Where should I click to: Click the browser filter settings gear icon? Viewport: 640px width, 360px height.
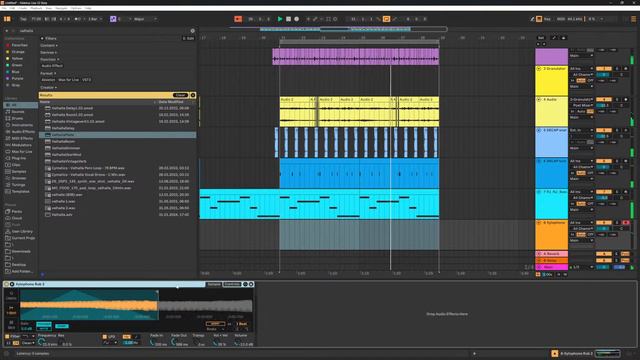point(193,31)
